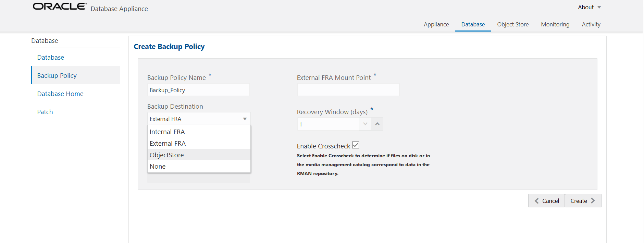Click the Create button
The height and width of the screenshot is (243, 644).
[x=583, y=201]
